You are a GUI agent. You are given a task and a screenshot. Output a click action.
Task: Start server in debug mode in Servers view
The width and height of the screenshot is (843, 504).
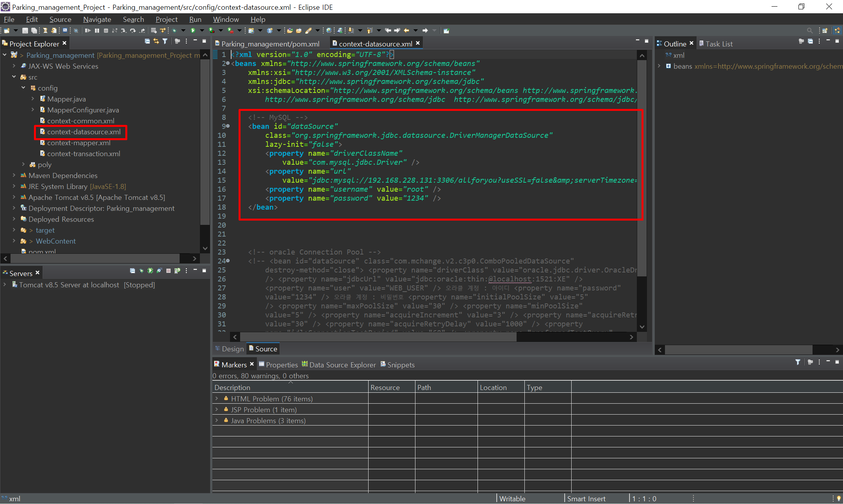point(141,271)
